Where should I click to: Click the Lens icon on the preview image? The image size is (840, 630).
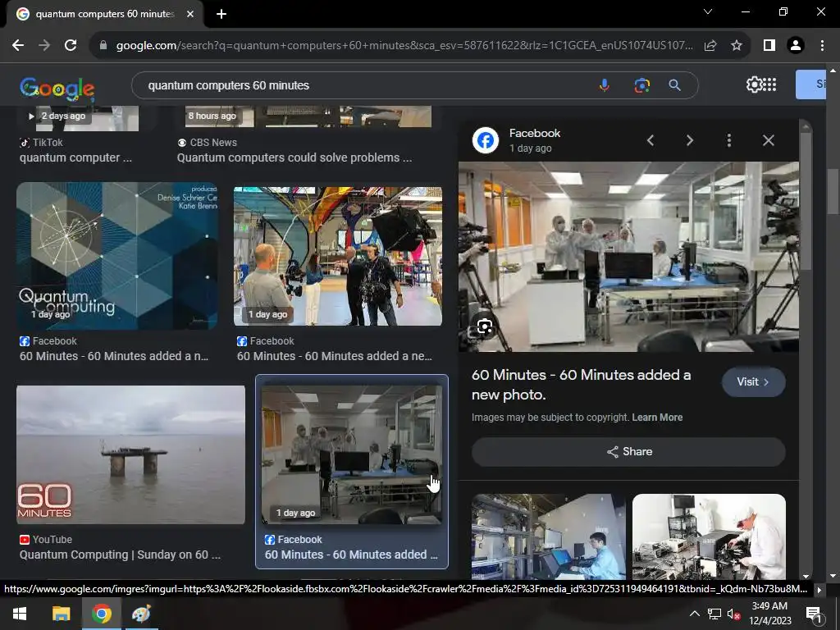(x=485, y=326)
